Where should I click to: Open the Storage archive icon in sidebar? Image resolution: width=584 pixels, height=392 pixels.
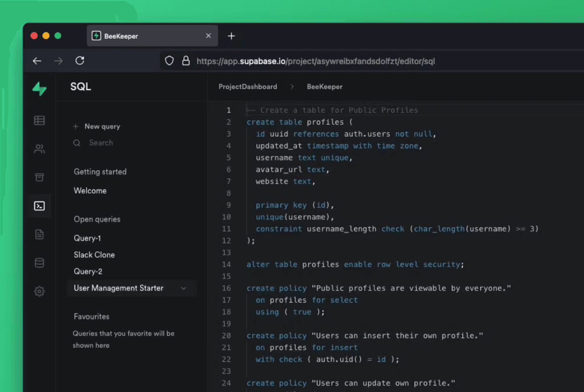tap(40, 177)
